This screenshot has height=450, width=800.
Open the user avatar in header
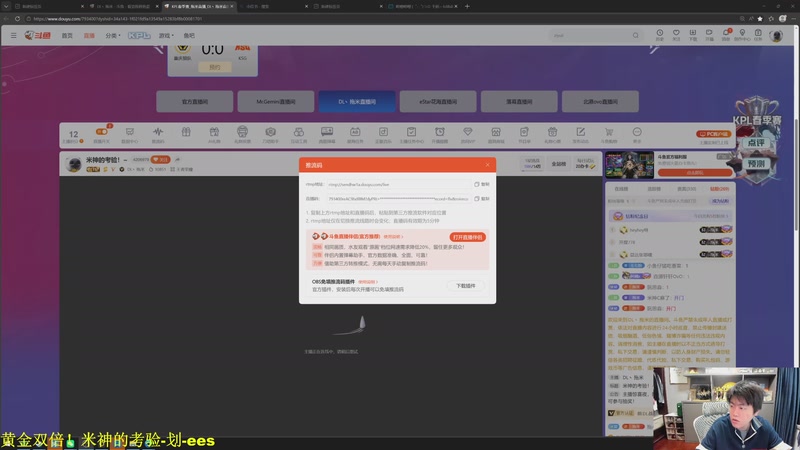(x=776, y=36)
